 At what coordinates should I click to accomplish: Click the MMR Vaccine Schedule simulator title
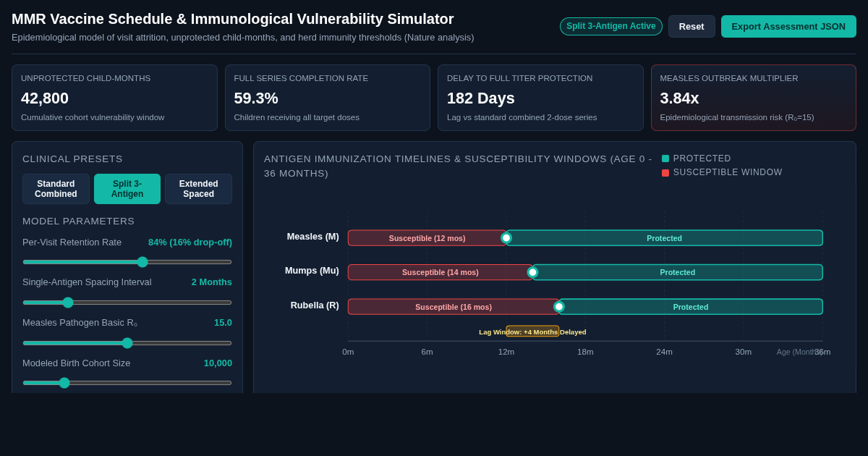click(x=233, y=19)
